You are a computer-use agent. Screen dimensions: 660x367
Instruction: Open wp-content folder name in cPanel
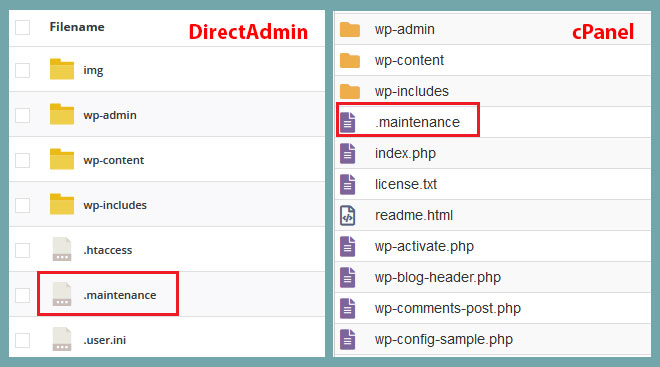pyautogui.click(x=409, y=60)
